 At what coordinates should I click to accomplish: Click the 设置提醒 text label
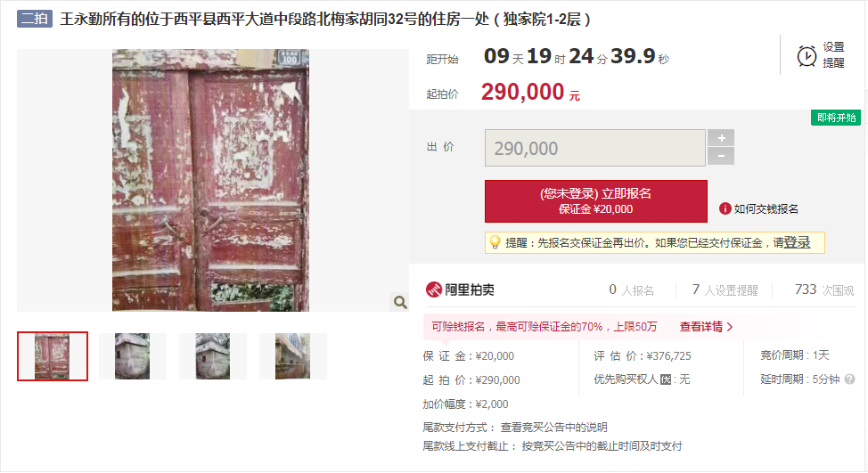pyautogui.click(x=833, y=55)
